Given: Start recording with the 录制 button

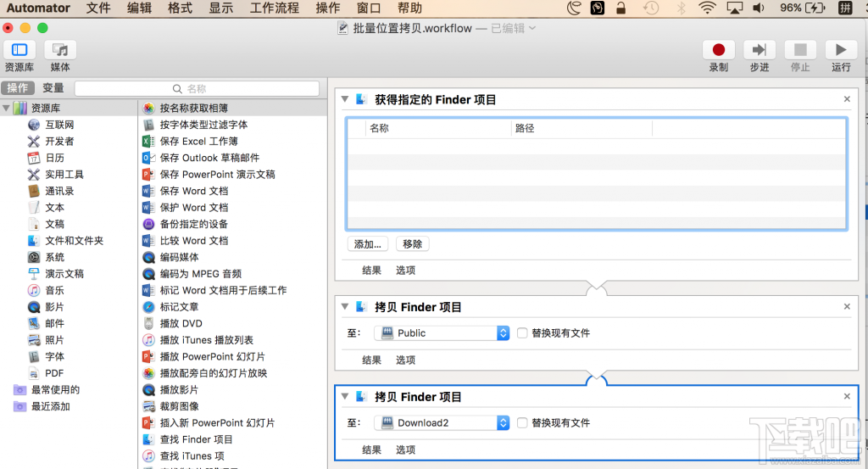Looking at the screenshot, I should 719,50.
